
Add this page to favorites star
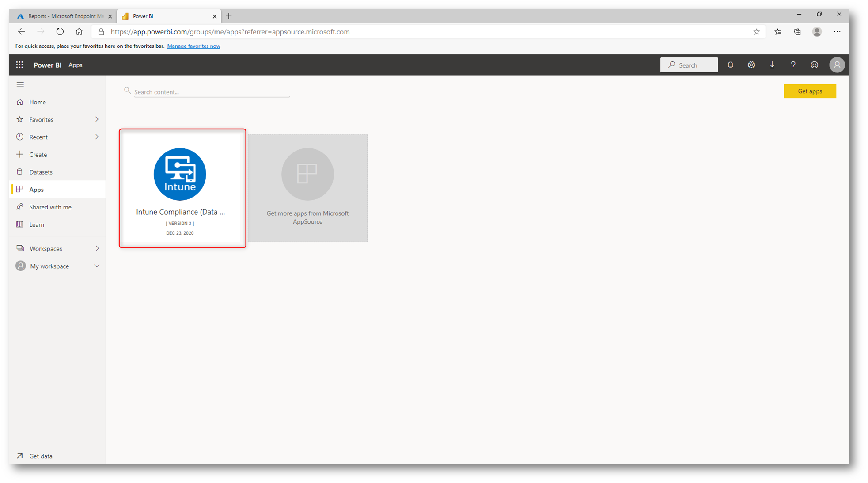tap(757, 32)
